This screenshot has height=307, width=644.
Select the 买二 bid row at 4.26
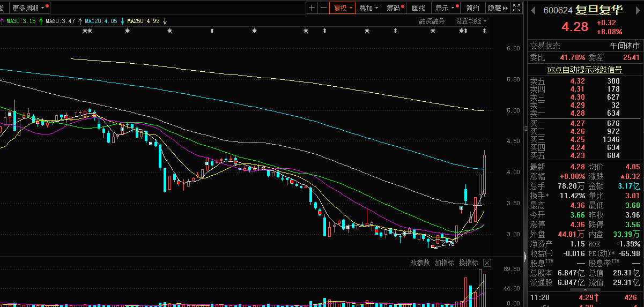[x=585, y=131]
